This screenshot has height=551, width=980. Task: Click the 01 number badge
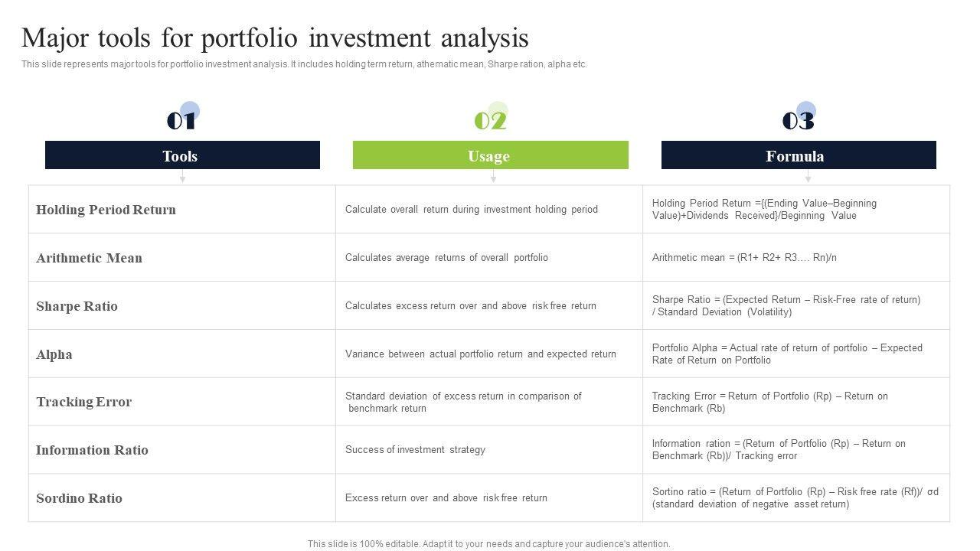(181, 120)
